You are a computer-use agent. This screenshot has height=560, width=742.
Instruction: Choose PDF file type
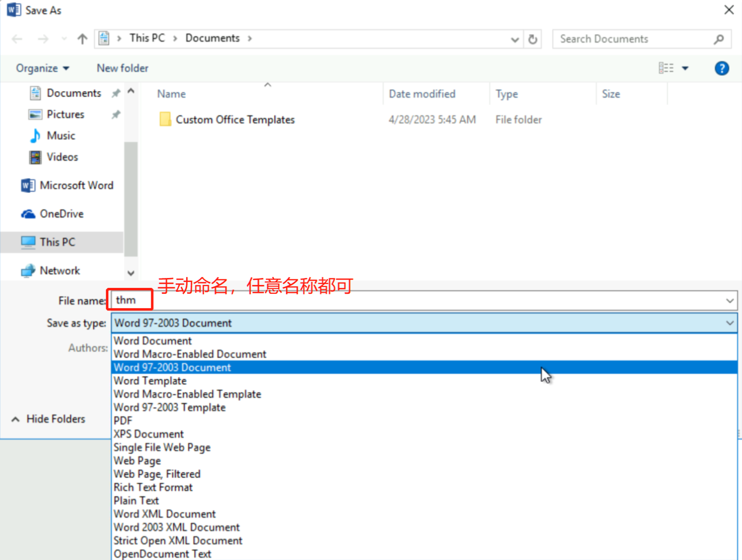coord(424,421)
